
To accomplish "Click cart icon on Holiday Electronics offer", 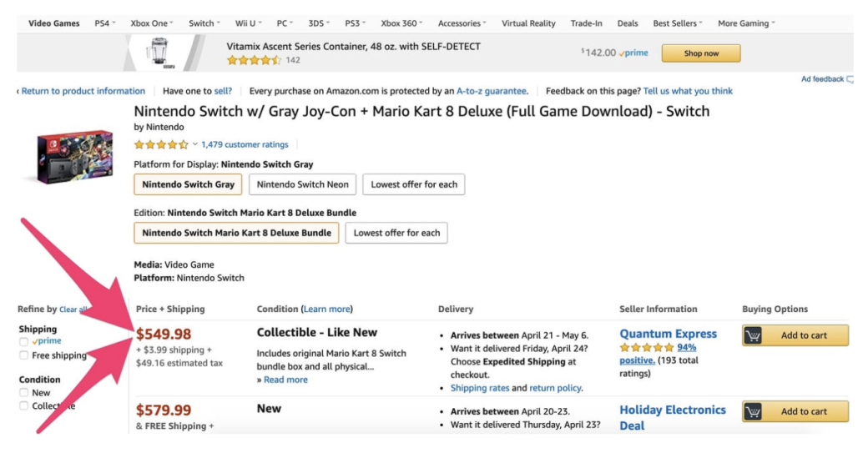I will pyautogui.click(x=754, y=411).
